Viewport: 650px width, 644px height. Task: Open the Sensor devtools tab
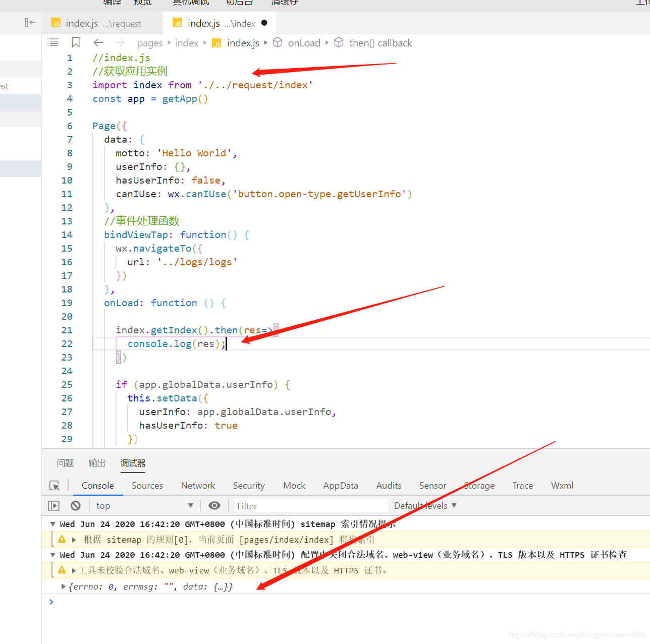[433, 486]
